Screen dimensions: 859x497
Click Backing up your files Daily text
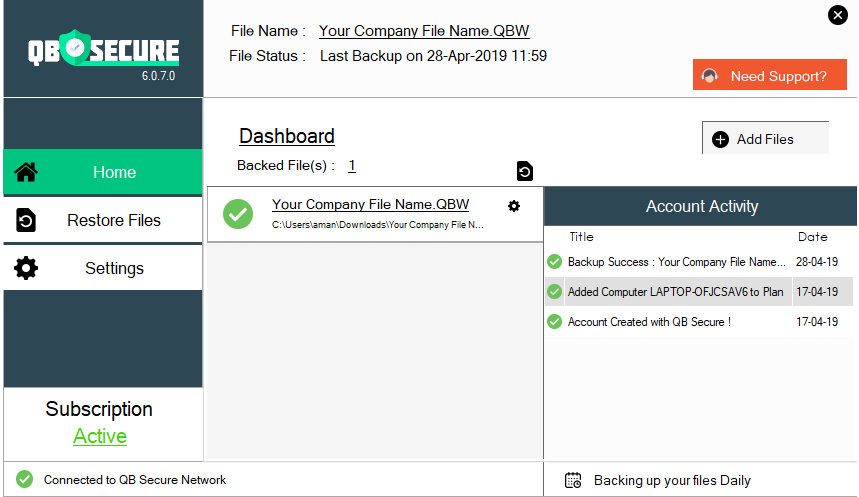coord(672,481)
